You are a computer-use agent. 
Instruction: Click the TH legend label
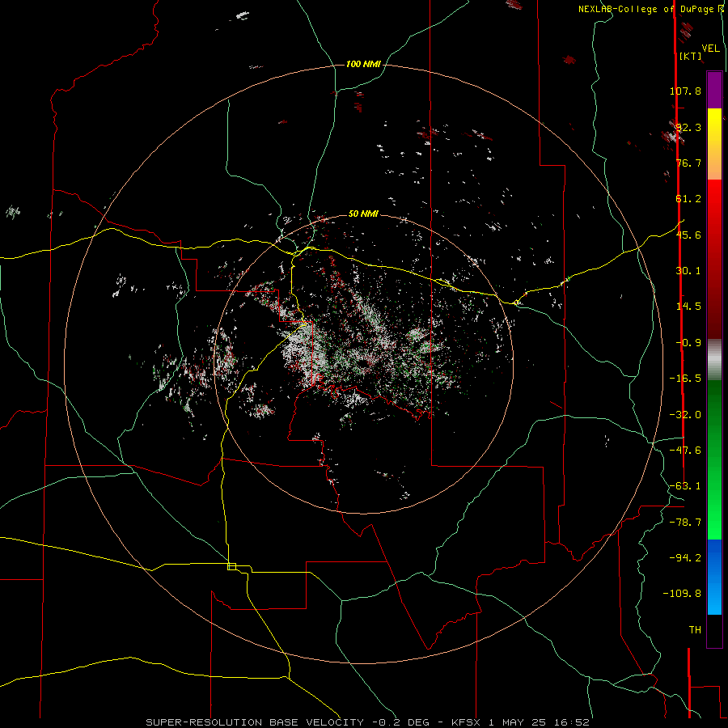[695, 630]
